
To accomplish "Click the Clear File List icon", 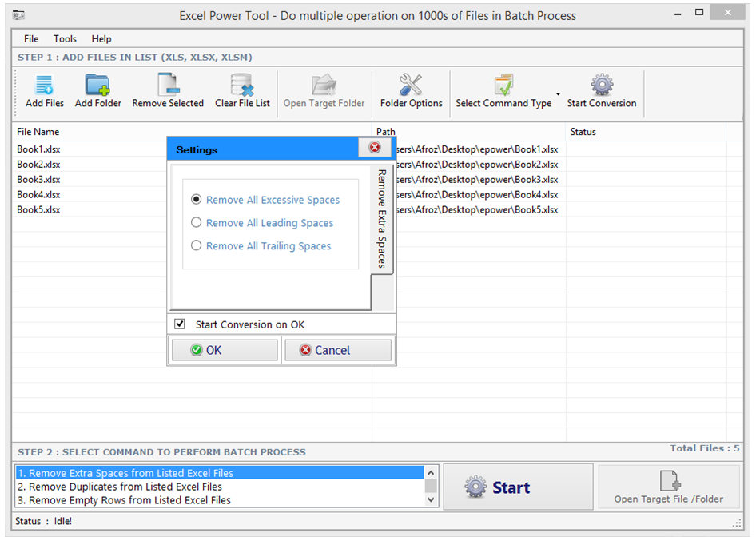I will pos(242,85).
